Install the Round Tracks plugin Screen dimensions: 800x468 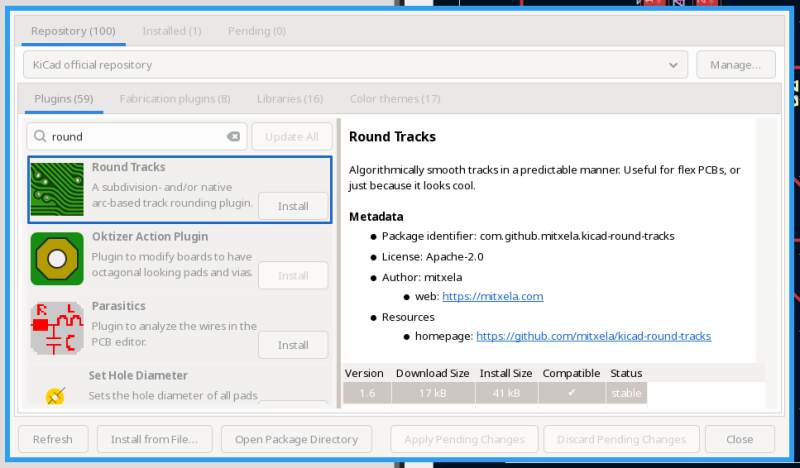[293, 206]
